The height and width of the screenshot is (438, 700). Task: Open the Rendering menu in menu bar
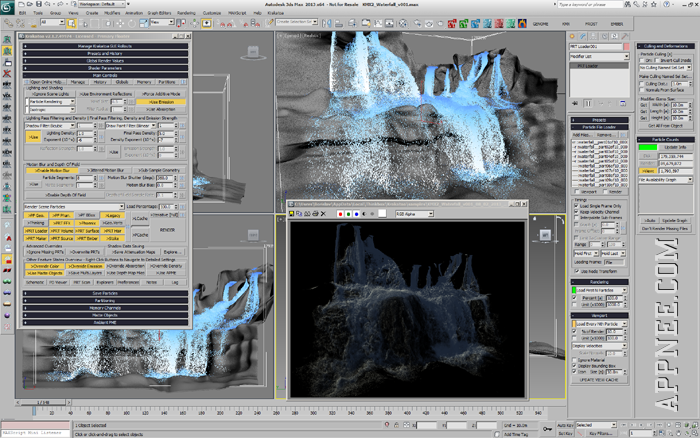pyautogui.click(x=186, y=13)
